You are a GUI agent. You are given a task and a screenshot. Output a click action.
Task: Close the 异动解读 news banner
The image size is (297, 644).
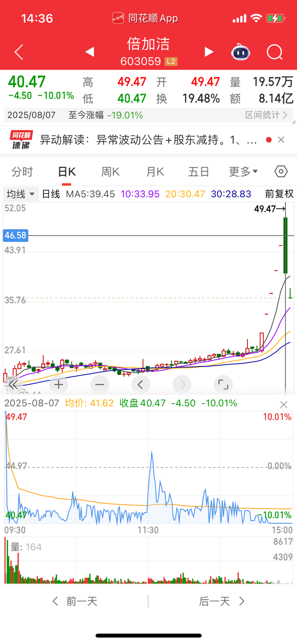click(x=281, y=140)
